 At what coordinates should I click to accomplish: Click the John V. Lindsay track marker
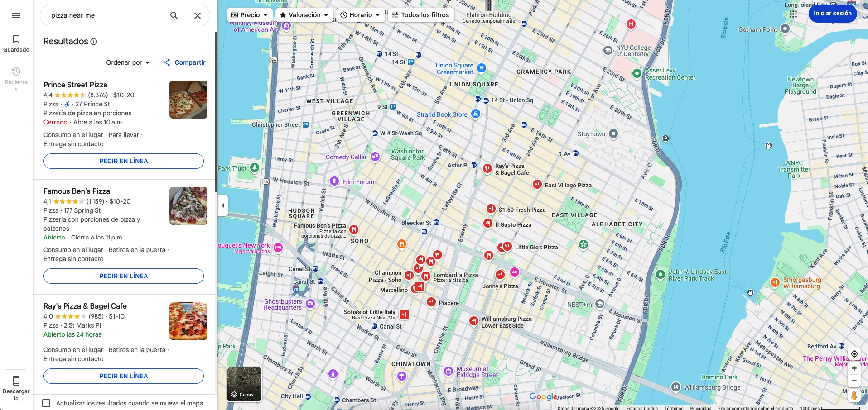(x=661, y=274)
